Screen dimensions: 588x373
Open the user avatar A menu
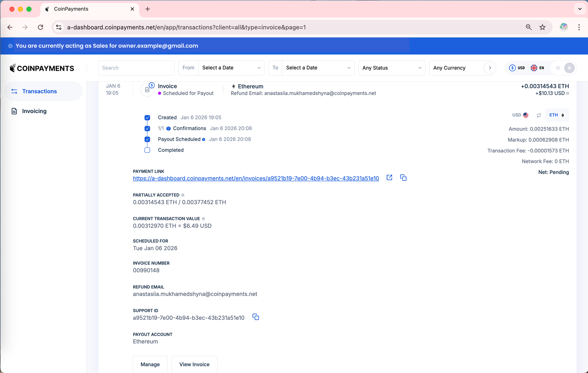click(569, 68)
